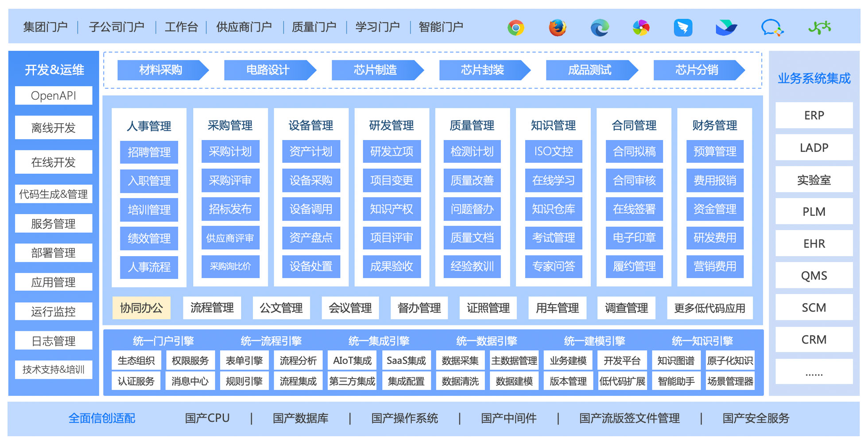Select ERP under 业务系统集成
Image resolution: width=868 pixels, height=445 pixels.
814,116
